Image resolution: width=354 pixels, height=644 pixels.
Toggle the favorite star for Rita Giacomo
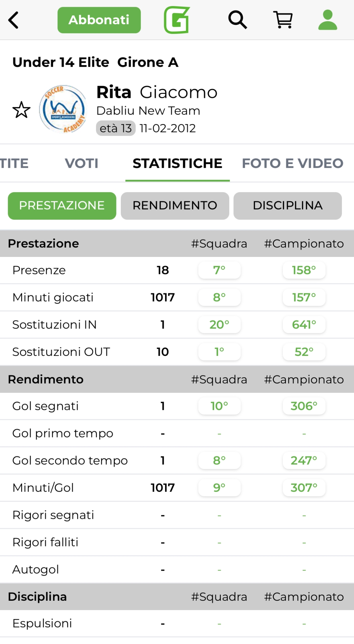21,110
